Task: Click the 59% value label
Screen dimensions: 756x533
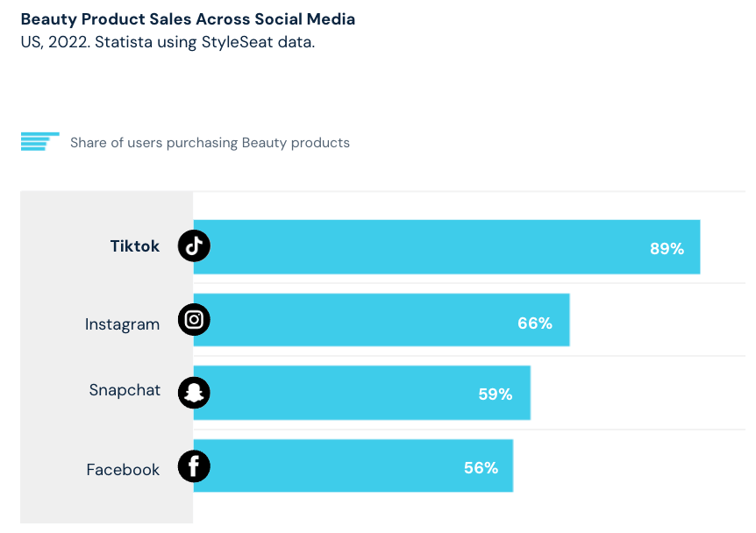Action: [496, 394]
